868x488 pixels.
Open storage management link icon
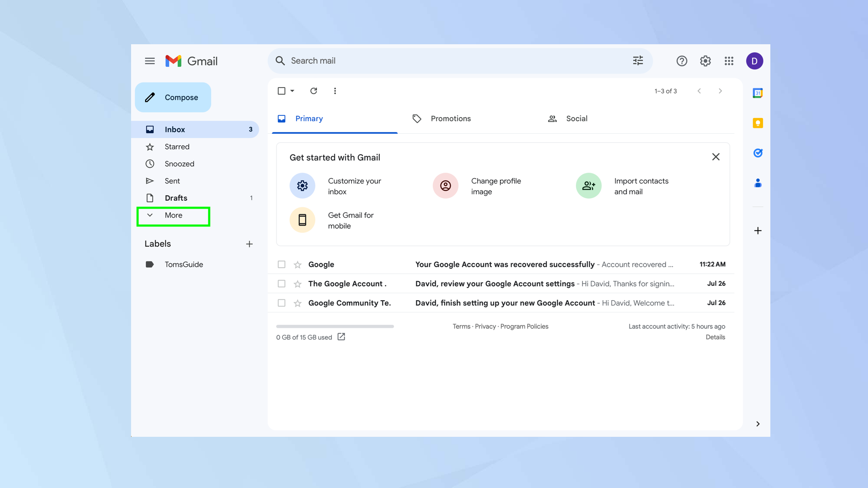click(341, 337)
